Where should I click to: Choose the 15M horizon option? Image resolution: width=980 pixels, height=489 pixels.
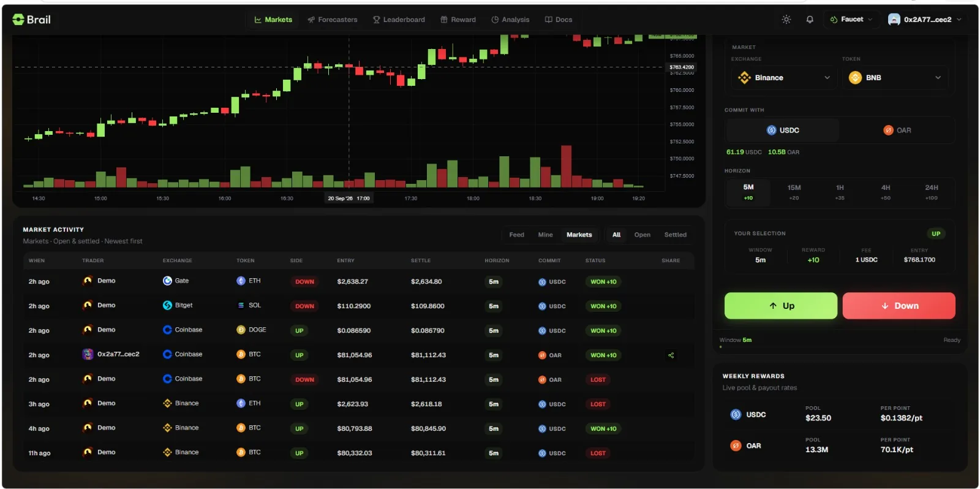click(x=794, y=192)
